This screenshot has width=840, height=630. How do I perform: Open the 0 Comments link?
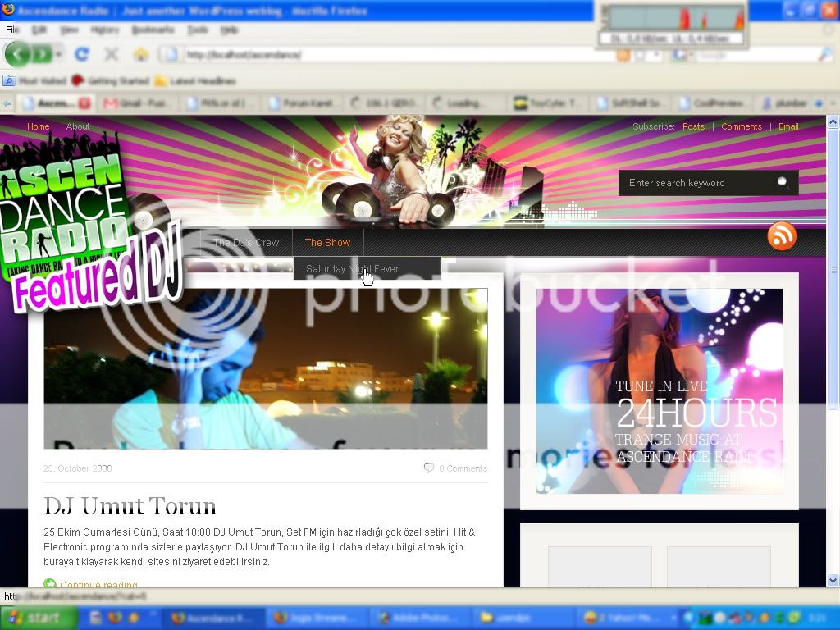tap(463, 468)
